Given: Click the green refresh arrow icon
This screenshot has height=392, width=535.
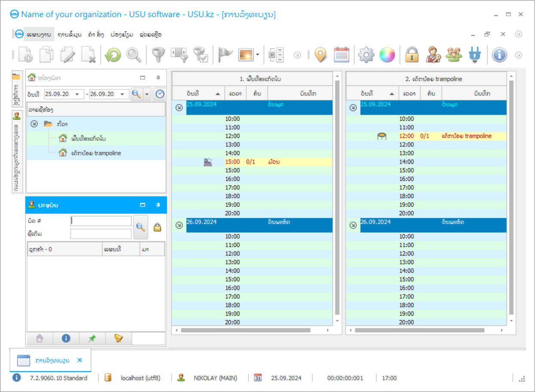Looking at the screenshot, I should [x=113, y=55].
